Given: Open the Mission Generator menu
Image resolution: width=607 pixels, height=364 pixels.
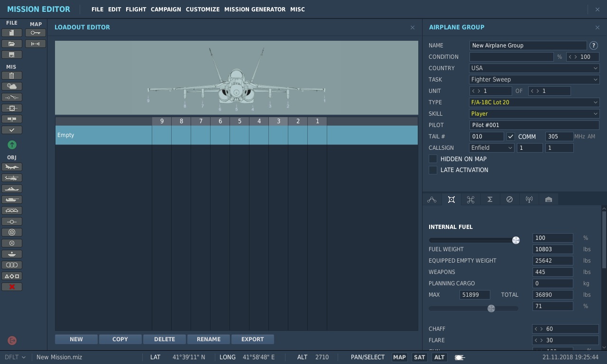Looking at the screenshot, I should point(255,9).
